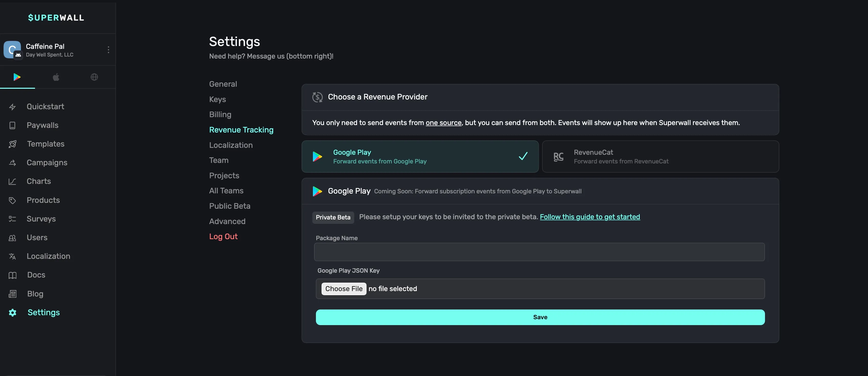Switch to the Google Play platform tab
Viewport: 868px width, 376px height.
click(17, 77)
